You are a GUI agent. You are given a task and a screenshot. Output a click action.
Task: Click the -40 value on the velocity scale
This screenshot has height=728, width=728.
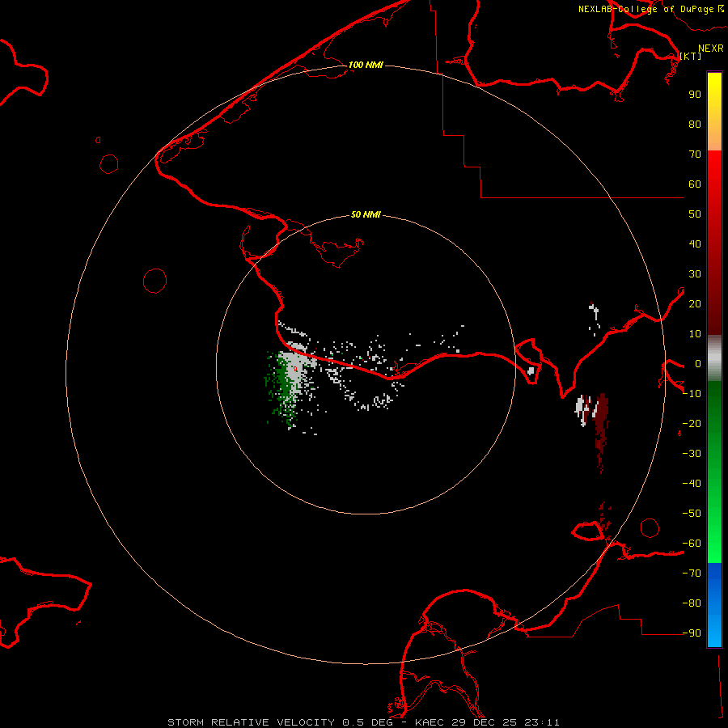point(692,484)
